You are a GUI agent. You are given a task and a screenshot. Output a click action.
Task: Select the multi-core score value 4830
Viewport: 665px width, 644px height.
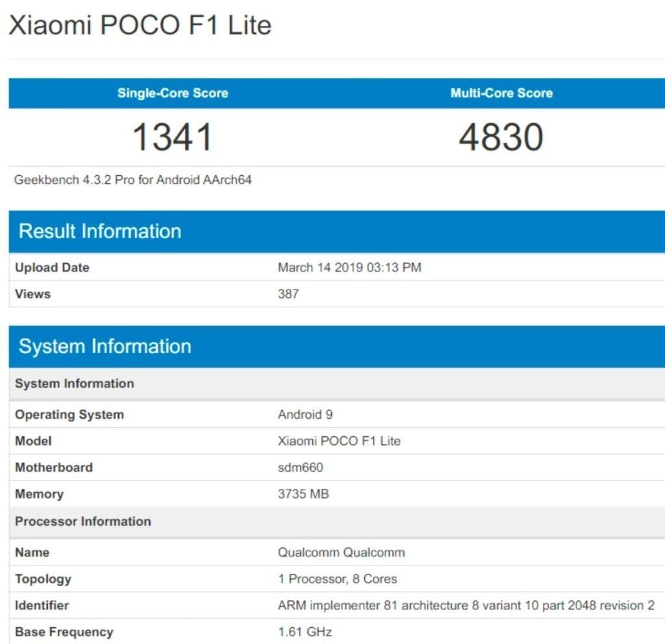(501, 138)
